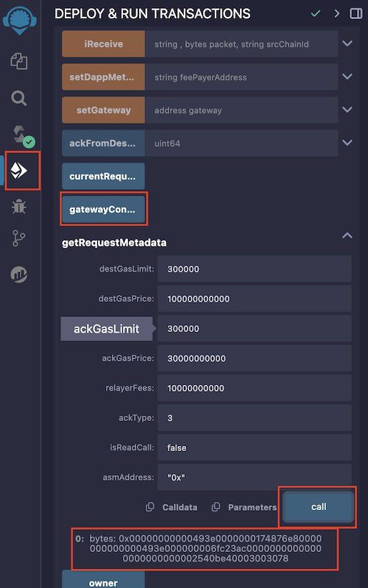Edit the destGasPrice input field
Screen dimensions: 368x588
(255, 299)
